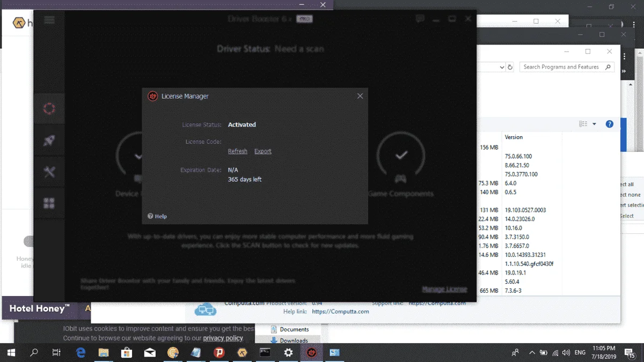This screenshot has height=362, width=644.
Task: Click the feedback chat icon in Driver Booster title bar
Action: click(x=420, y=19)
